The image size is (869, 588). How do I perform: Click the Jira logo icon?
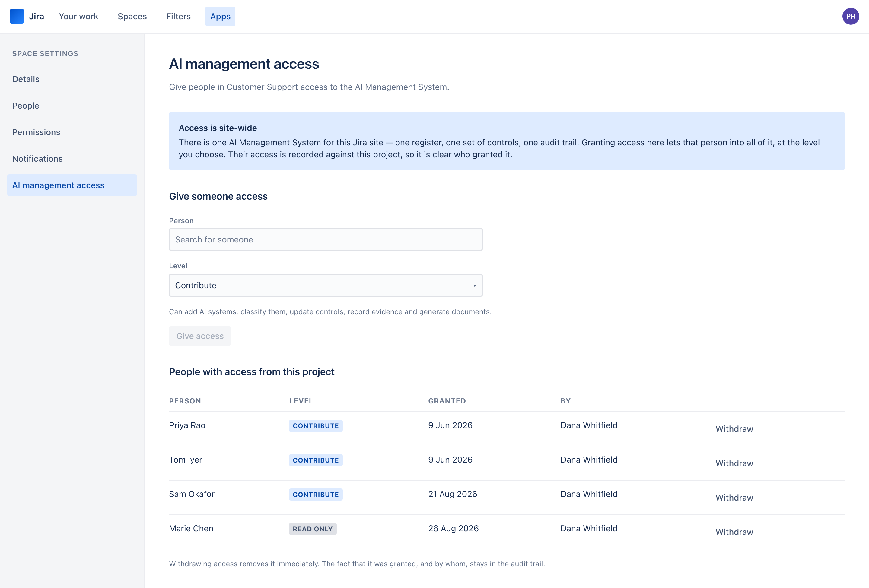point(17,17)
